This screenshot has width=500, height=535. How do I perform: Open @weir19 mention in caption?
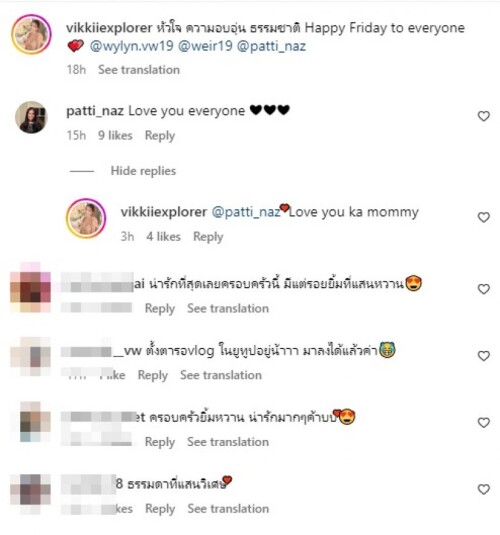click(205, 46)
